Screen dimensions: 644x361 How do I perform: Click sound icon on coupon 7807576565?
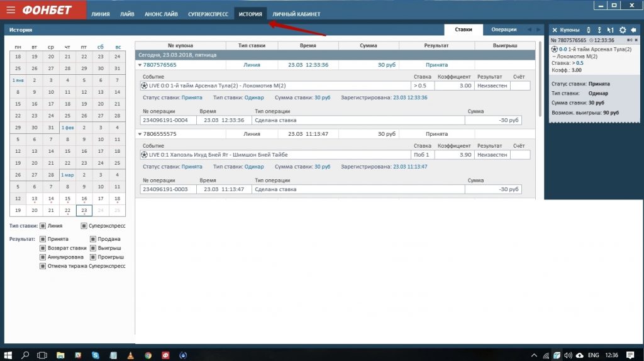pos(630,40)
